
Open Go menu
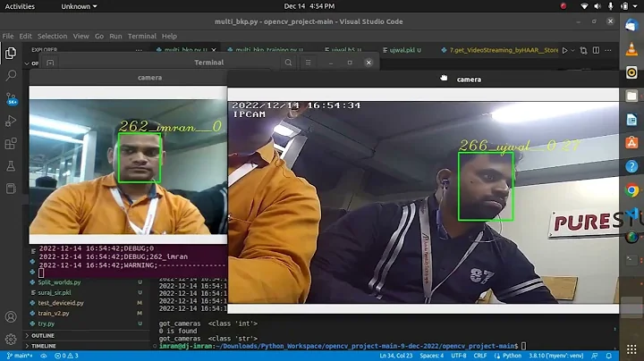[x=99, y=36]
